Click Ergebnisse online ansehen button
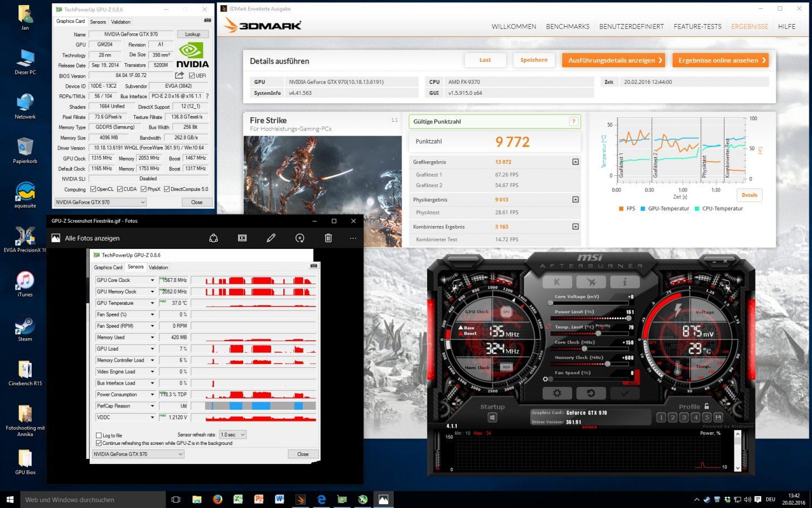Screen dimensions: 812x508 point(721,60)
